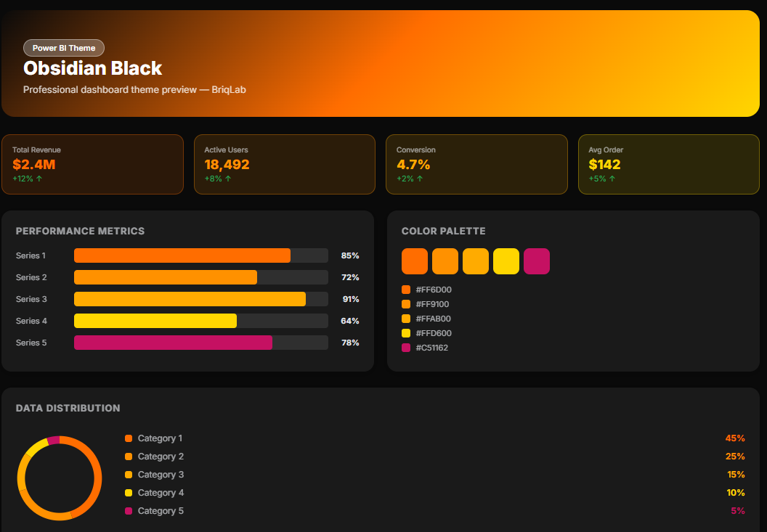Click the Obsidian Black heading
This screenshot has height=532, width=767.
coord(92,68)
